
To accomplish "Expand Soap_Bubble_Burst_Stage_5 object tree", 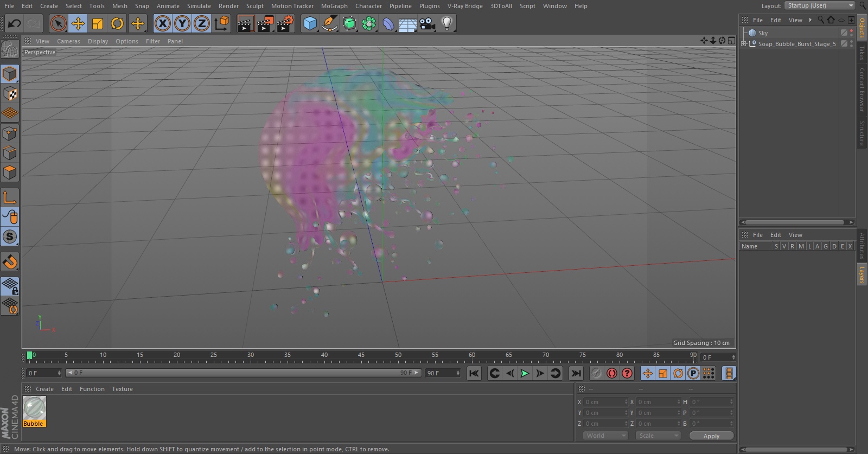I will coord(744,44).
